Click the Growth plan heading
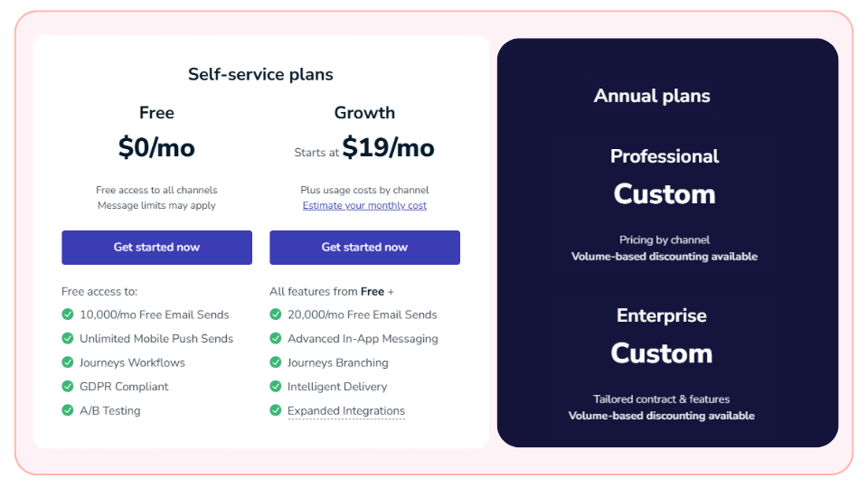Viewport: 868px width, 488px height. [x=364, y=113]
